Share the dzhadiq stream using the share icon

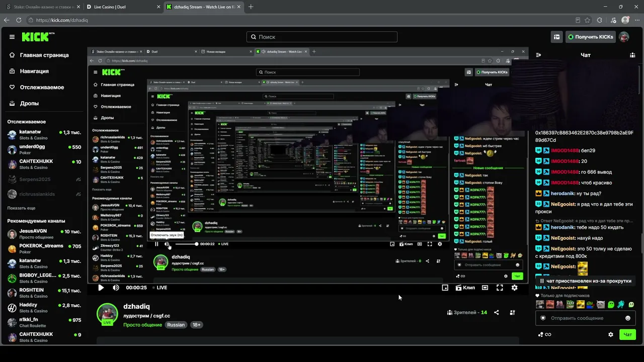497,312
